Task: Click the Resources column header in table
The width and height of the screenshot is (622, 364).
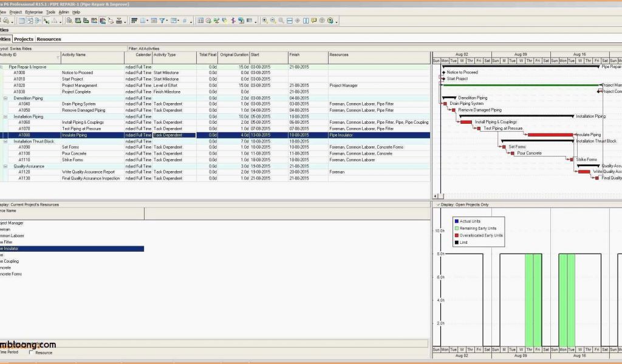Action: [x=379, y=58]
